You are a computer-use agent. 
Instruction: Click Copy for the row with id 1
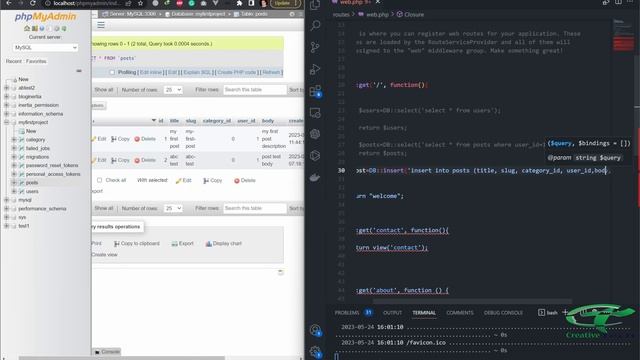pyautogui.click(x=120, y=139)
